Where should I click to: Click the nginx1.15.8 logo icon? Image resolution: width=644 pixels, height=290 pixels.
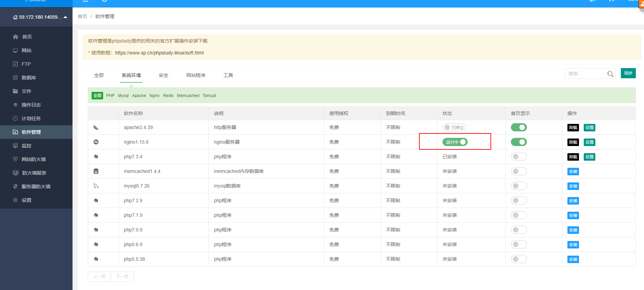click(x=96, y=142)
